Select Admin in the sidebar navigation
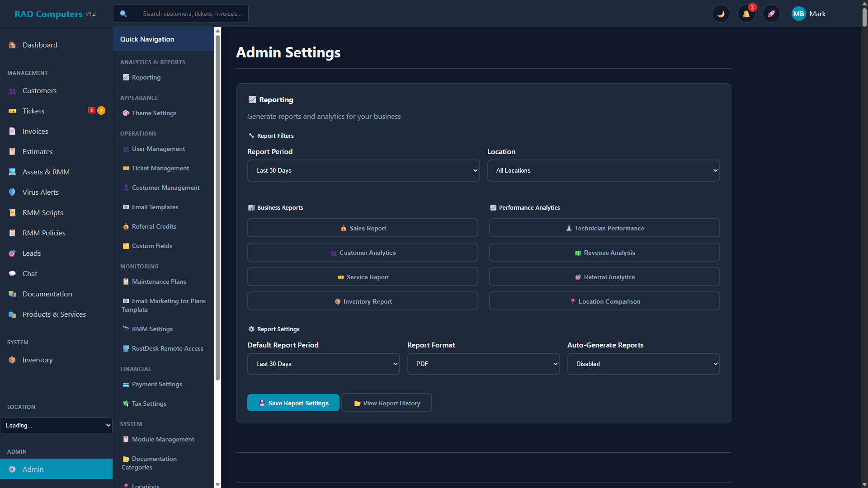The height and width of the screenshot is (488, 868). (33, 469)
